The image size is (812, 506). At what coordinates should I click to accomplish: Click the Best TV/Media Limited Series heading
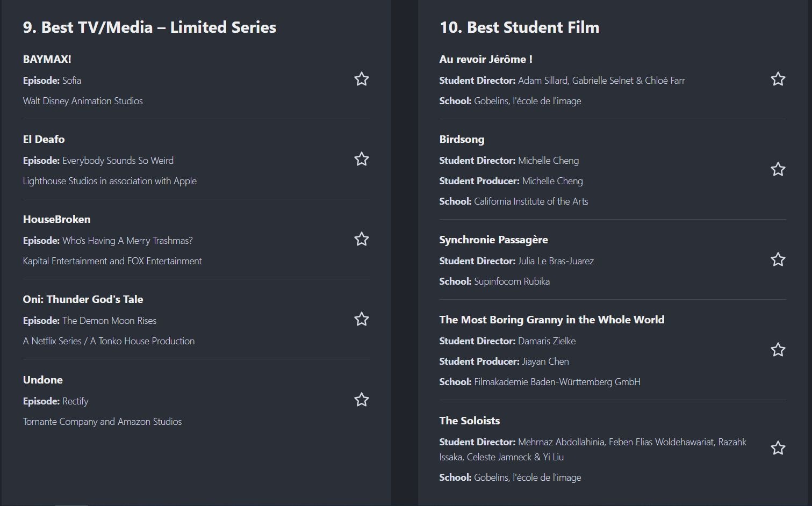[x=149, y=27]
